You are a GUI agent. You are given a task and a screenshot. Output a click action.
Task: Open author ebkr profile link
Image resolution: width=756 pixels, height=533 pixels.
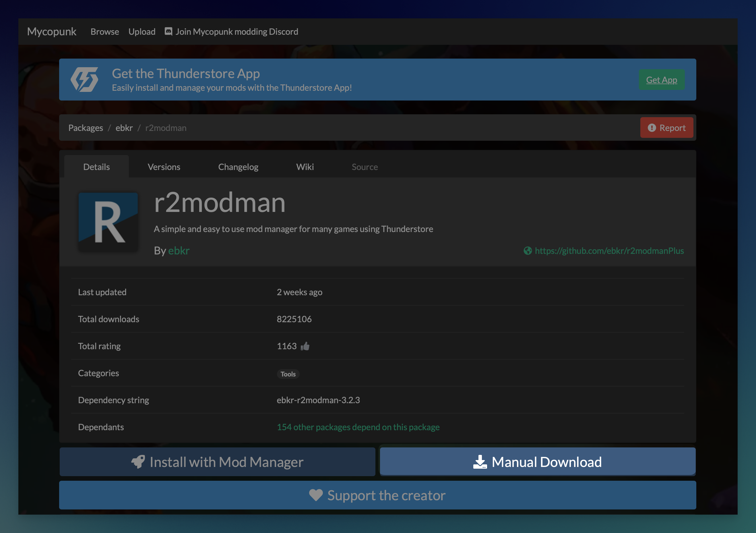point(179,251)
